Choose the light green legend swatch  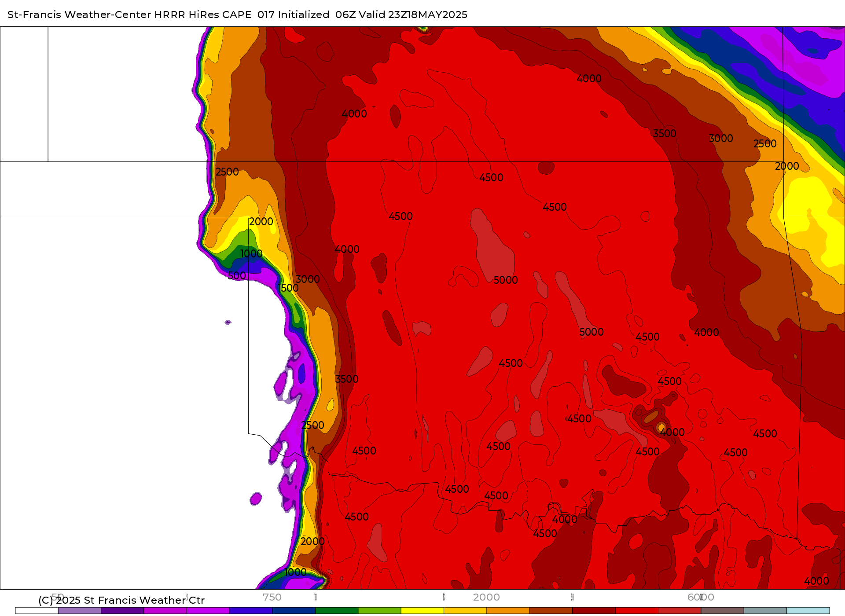tap(379, 611)
